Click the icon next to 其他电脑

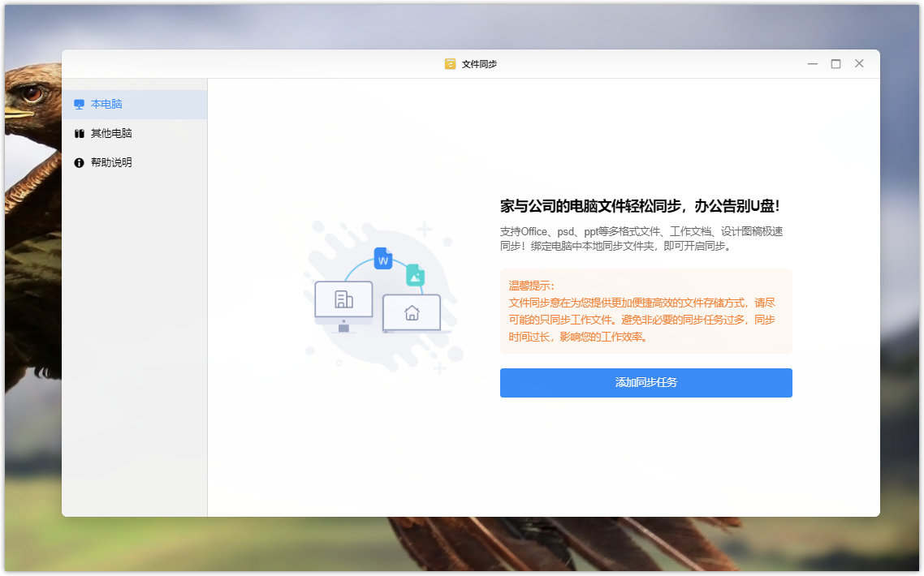79,134
